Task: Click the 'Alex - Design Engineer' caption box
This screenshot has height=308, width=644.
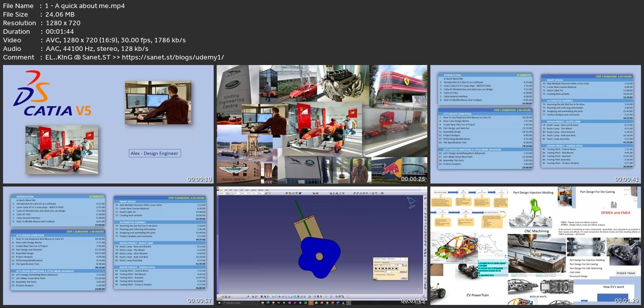Action: click(155, 153)
